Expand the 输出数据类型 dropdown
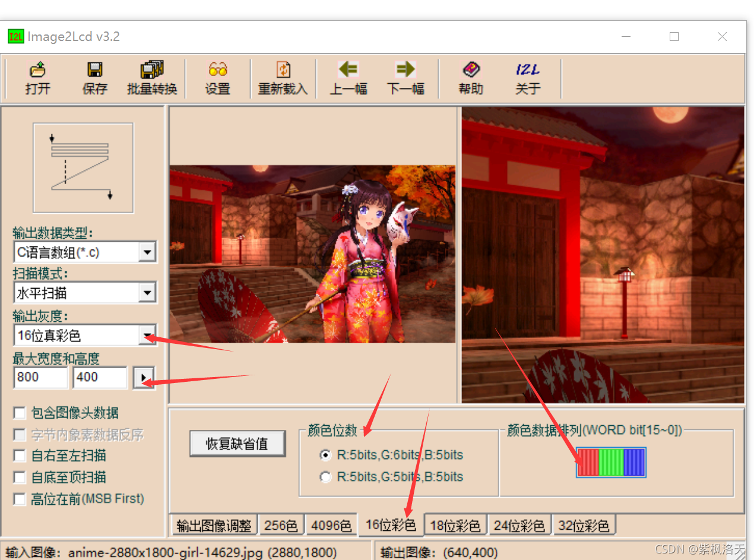Image resolution: width=754 pixels, height=560 pixels. 147,252
